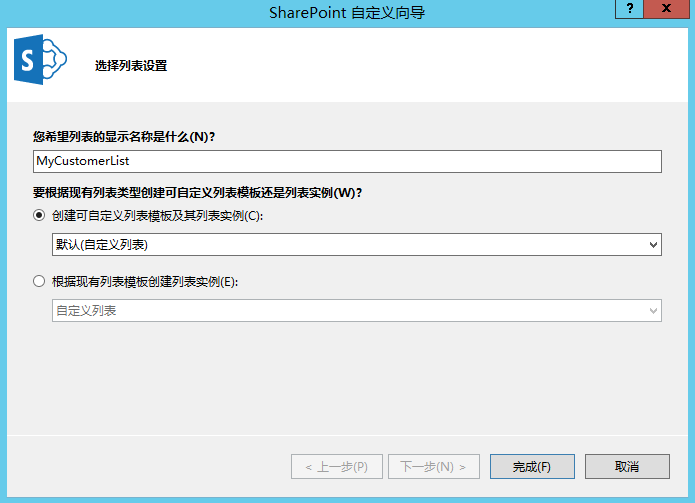Close the SharePoint wizard dialog
Screen dimensions: 695x503
[x=666, y=9]
